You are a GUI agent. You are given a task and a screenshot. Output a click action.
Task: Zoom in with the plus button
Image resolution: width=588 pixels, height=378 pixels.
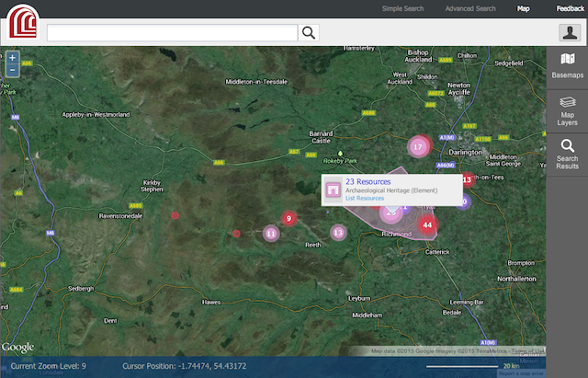click(x=12, y=58)
